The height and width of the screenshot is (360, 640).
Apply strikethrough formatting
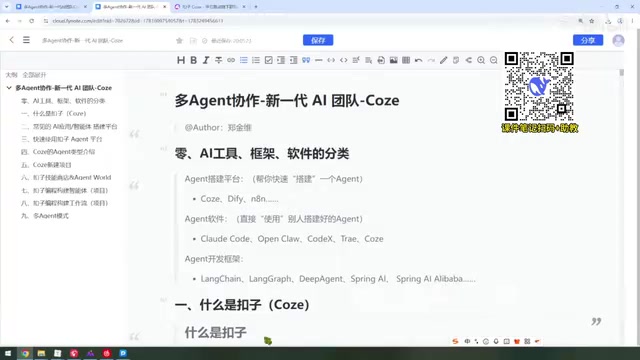click(x=219, y=60)
